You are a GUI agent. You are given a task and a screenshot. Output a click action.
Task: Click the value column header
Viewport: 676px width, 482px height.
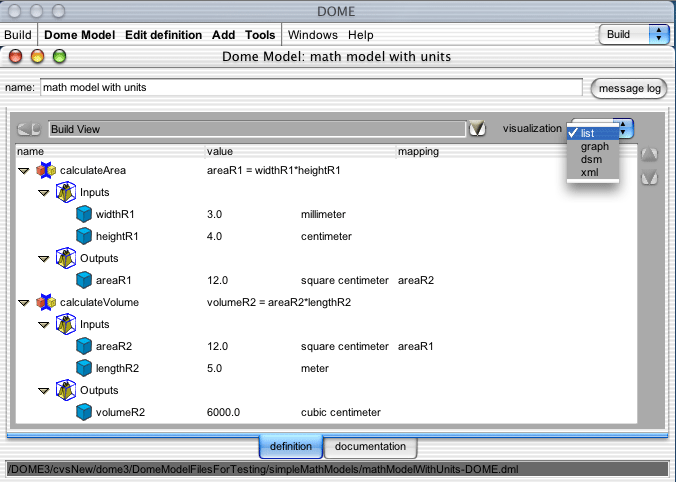coord(300,151)
